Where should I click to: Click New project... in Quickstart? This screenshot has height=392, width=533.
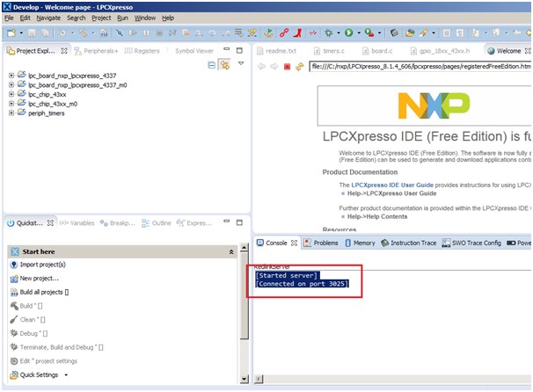(x=34, y=279)
